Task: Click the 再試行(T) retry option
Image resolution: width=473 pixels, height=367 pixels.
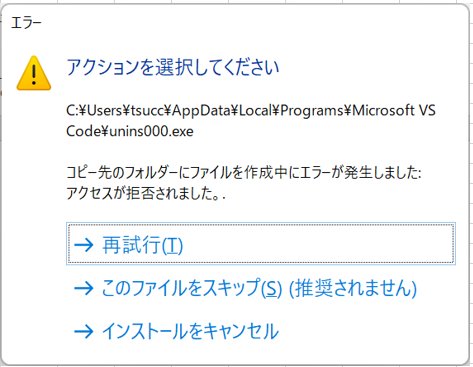Action: (261, 244)
